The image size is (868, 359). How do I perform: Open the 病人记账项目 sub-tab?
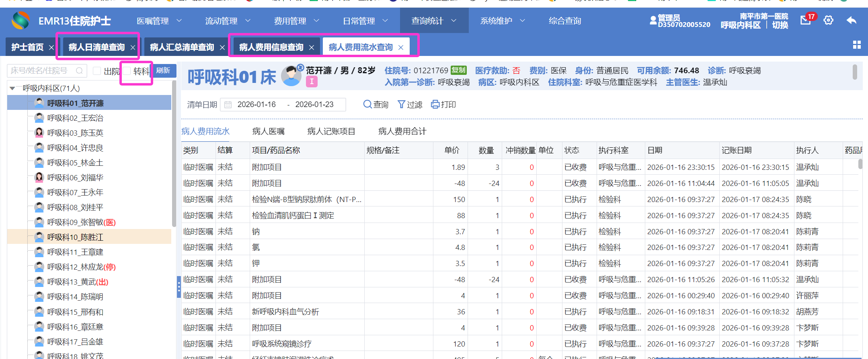[x=331, y=131]
